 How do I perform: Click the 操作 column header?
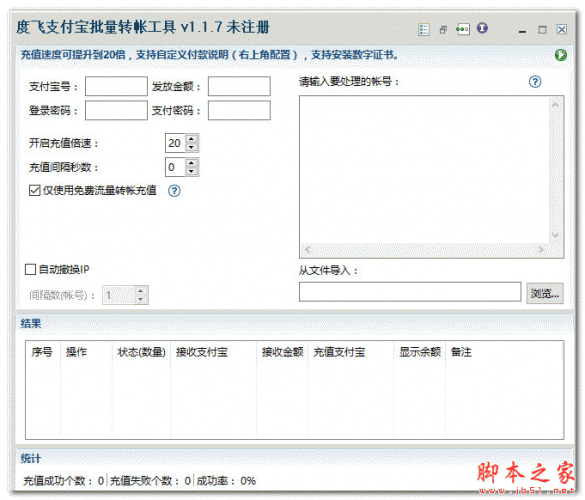(86, 352)
